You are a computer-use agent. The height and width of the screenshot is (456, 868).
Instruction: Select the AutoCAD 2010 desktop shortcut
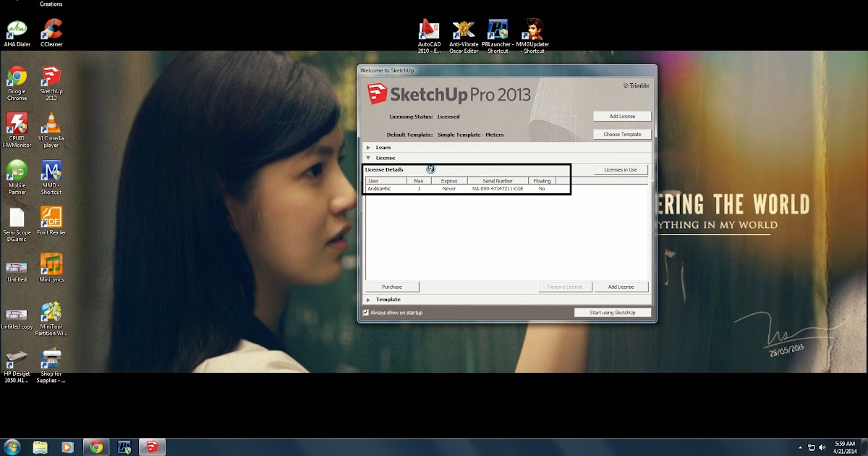[430, 36]
